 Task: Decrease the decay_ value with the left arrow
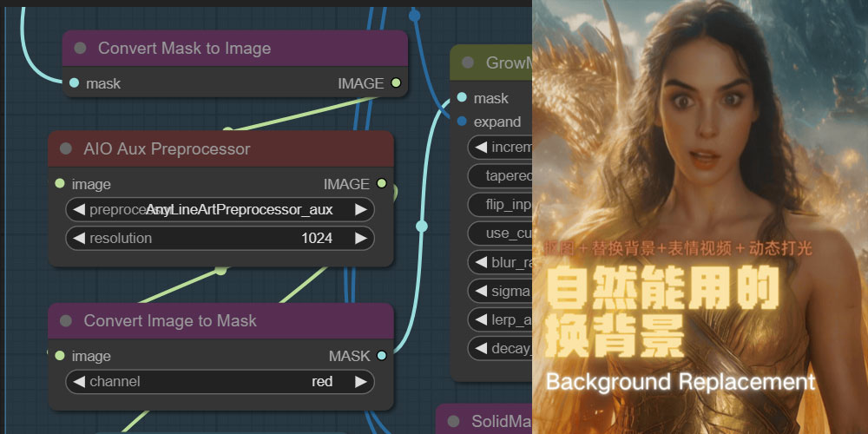[x=481, y=349]
